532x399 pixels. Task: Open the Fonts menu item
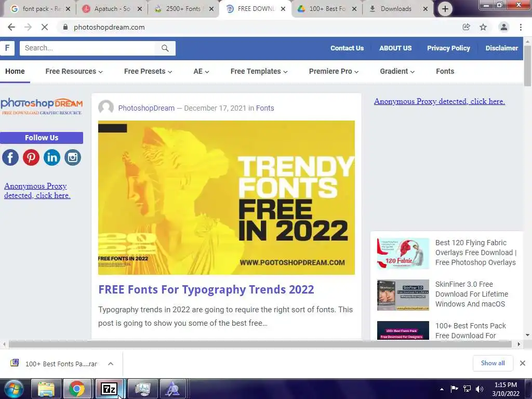coord(445,71)
